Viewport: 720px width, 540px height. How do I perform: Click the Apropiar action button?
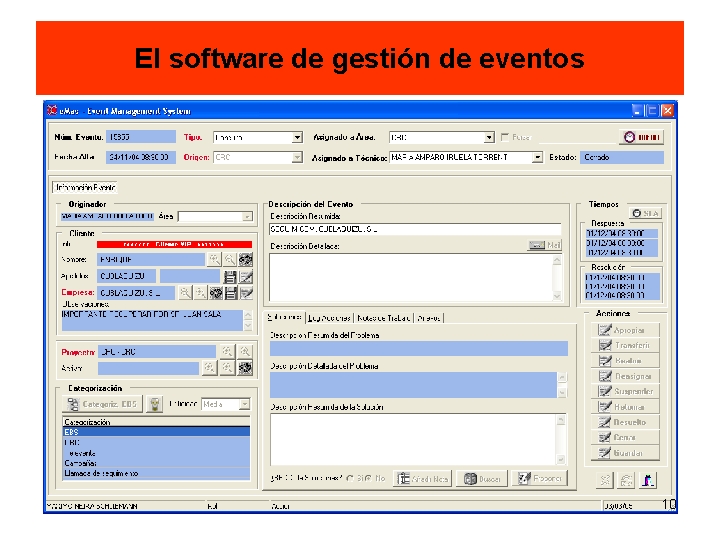[x=625, y=330]
